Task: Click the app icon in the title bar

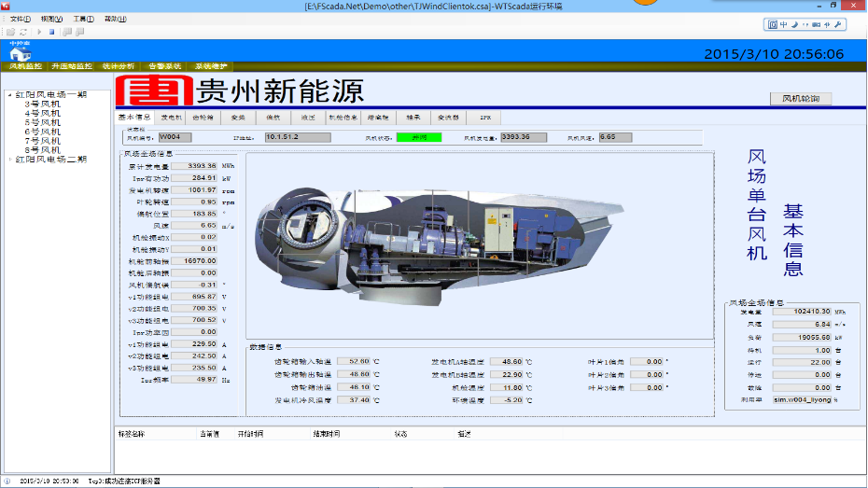Action: click(x=6, y=7)
